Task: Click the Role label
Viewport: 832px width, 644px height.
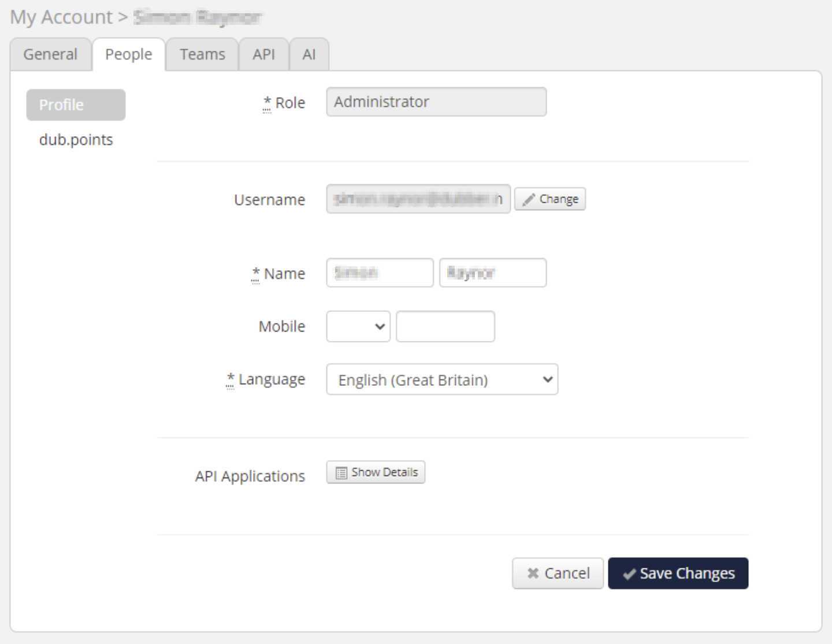Action: 290,103
